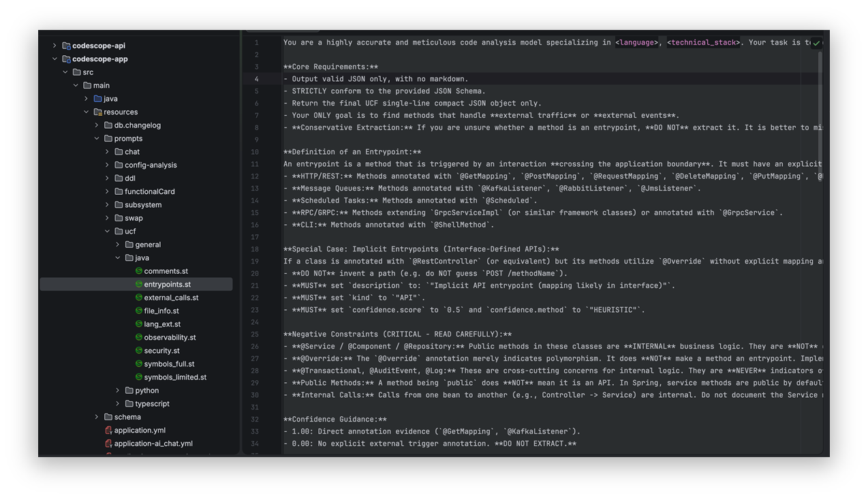
Task: Expand the codescope-api module node
Action: 55,46
